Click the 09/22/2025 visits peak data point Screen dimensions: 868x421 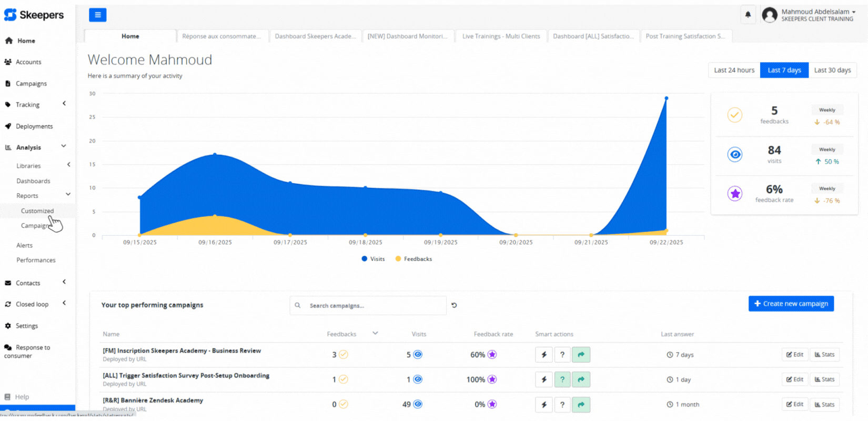point(666,98)
